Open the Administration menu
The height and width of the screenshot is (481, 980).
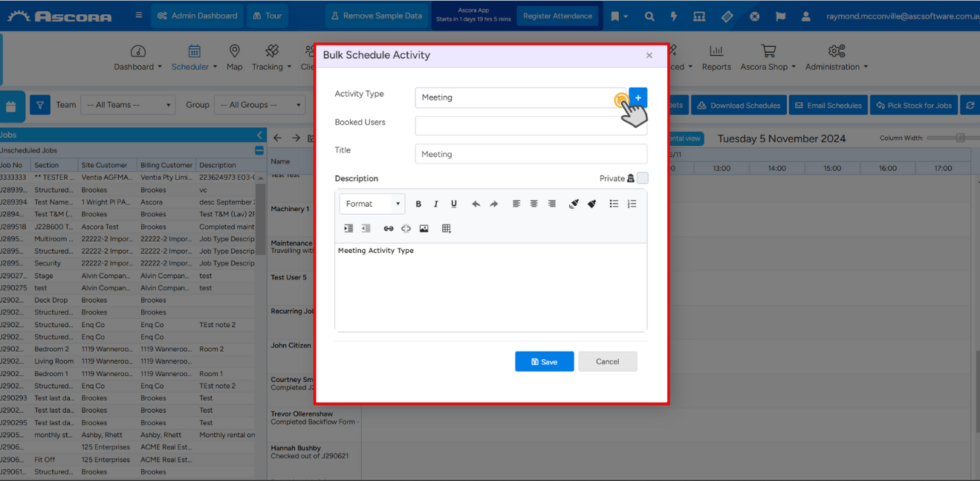click(x=837, y=58)
